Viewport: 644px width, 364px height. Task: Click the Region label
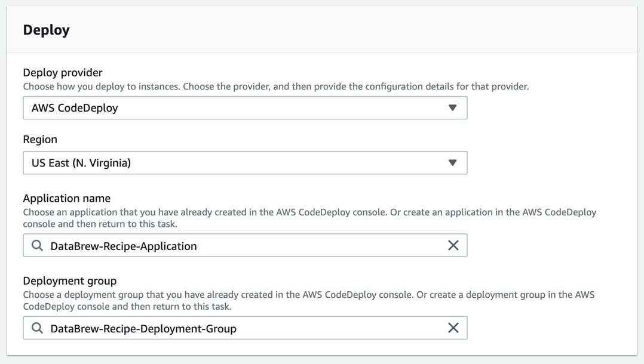40,140
